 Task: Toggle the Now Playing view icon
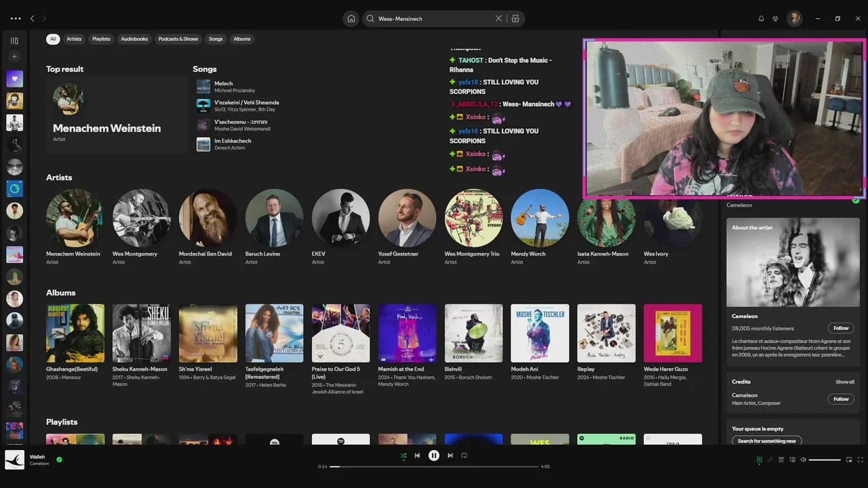[x=759, y=460]
